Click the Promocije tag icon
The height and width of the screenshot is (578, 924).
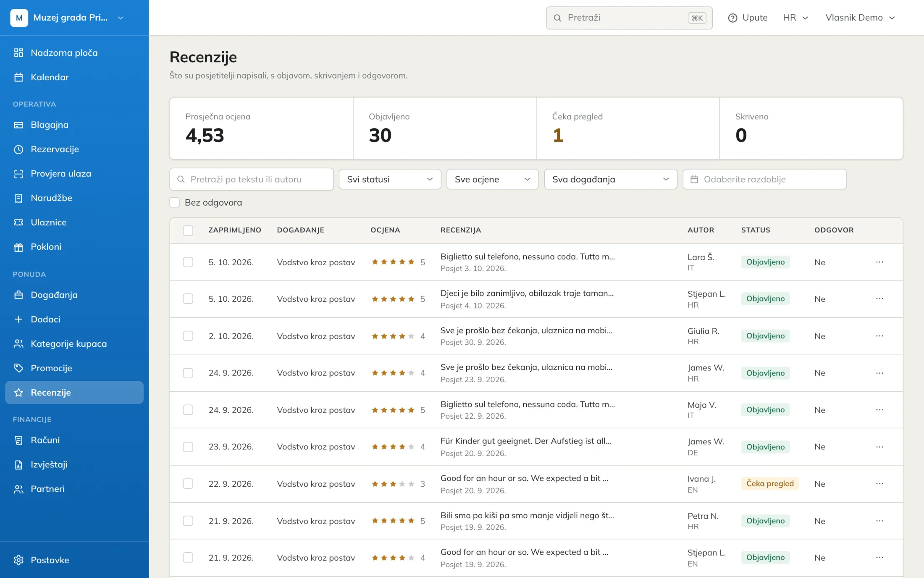18,368
